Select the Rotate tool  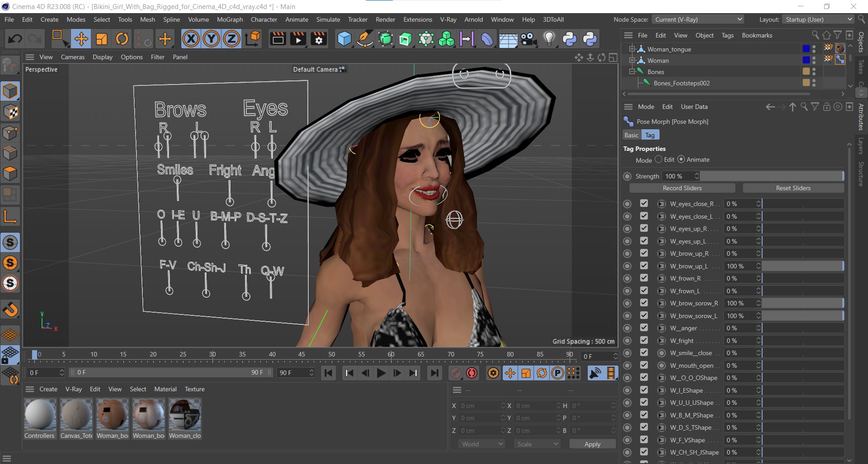click(x=122, y=39)
